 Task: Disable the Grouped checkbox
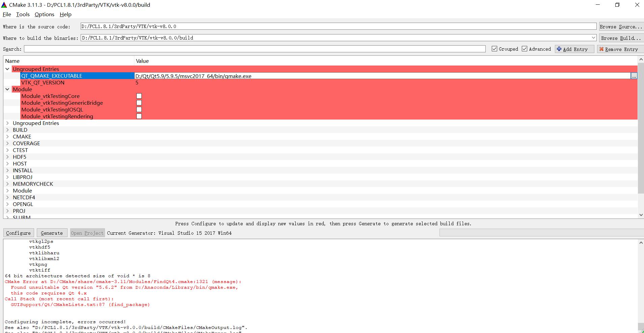494,49
